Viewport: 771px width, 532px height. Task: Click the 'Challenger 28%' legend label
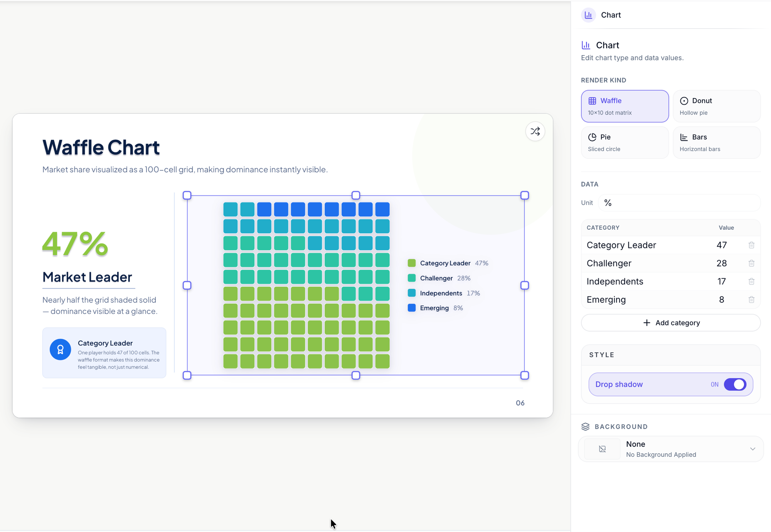point(445,278)
